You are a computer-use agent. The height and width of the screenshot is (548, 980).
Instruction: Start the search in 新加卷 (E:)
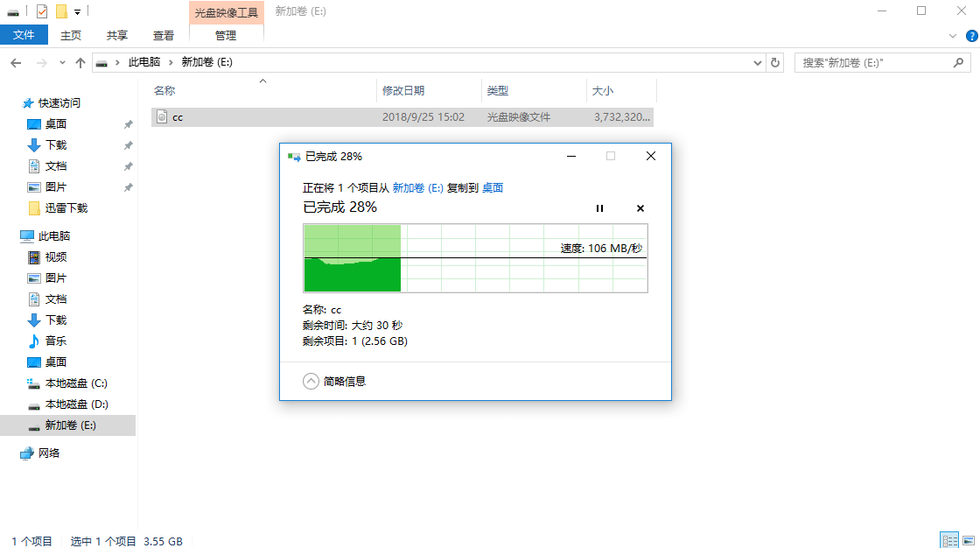[x=959, y=62]
